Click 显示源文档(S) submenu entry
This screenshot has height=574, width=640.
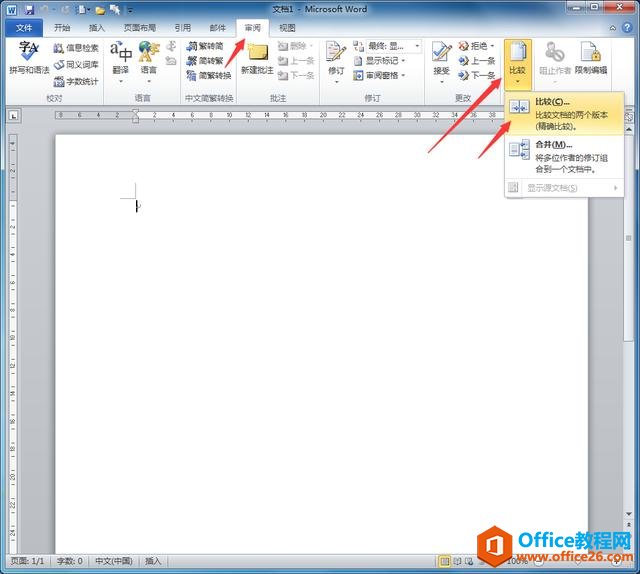coord(564,188)
